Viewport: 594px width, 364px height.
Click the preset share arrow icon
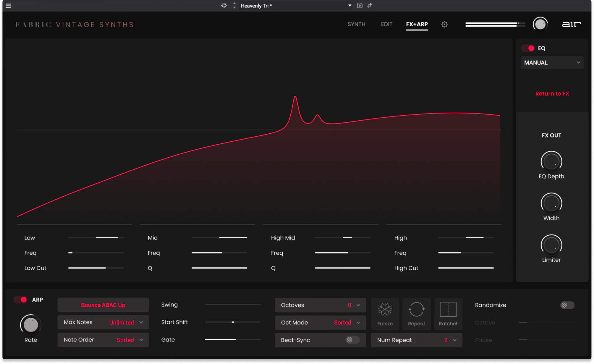(x=370, y=6)
